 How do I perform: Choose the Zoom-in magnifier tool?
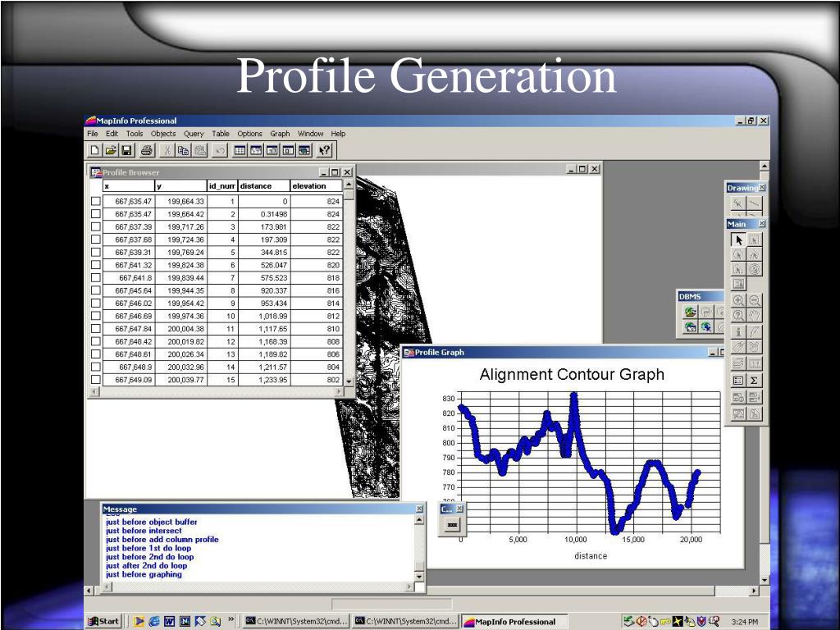point(738,300)
